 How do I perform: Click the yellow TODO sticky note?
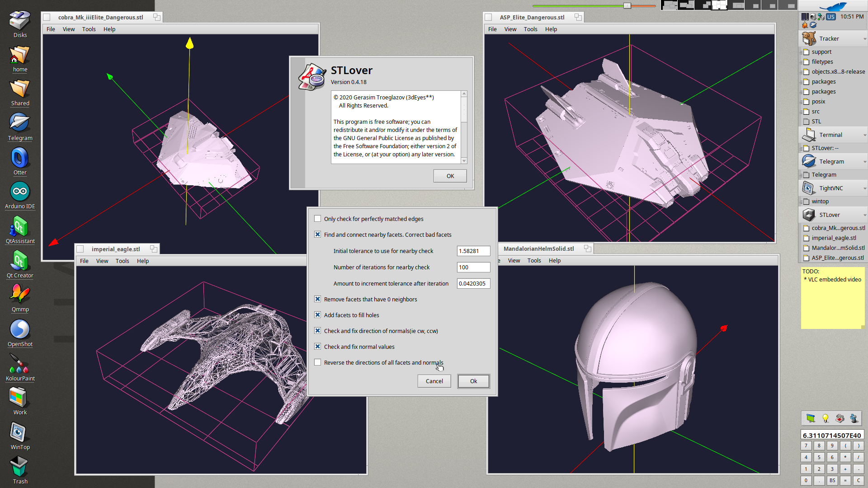[833, 298]
